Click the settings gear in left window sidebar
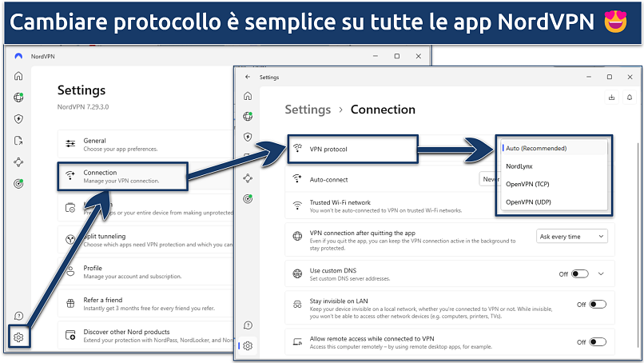Screen dimensions: 644x363 click(x=18, y=337)
